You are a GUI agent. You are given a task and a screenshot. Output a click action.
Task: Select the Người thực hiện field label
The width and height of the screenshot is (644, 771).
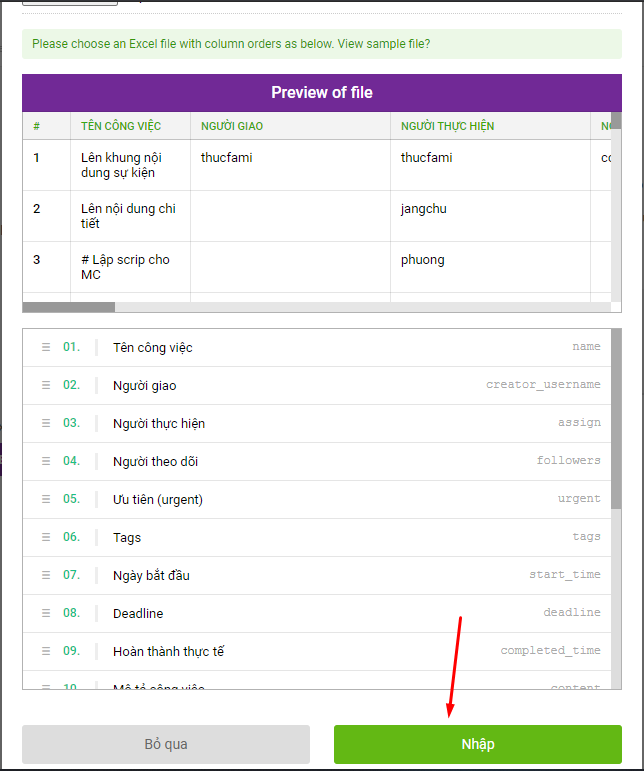click(x=159, y=423)
